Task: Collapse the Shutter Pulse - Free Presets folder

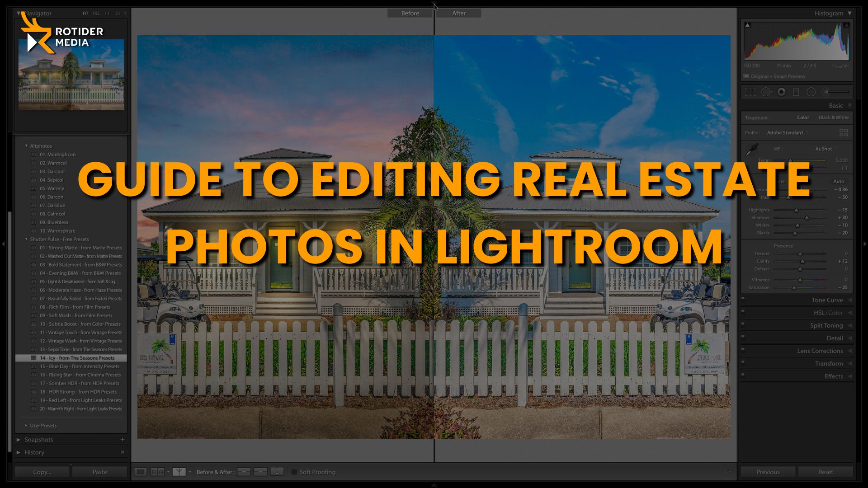Action: pos(26,239)
